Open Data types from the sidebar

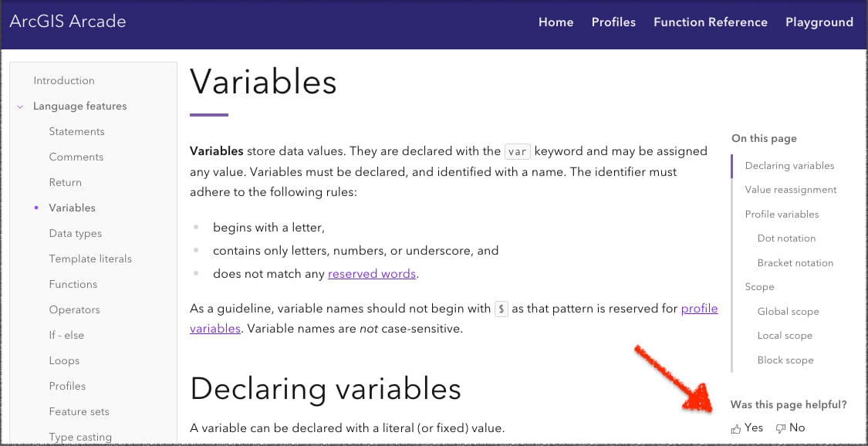pyautogui.click(x=76, y=233)
